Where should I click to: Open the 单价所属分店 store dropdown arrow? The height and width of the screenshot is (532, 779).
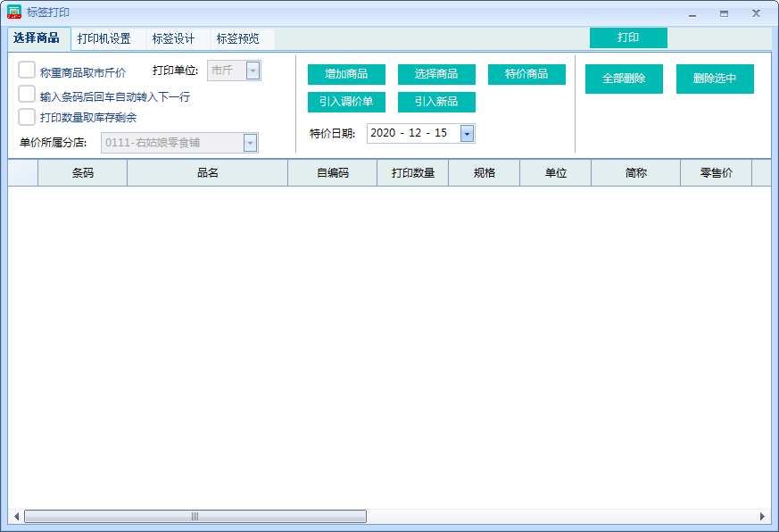click(251, 143)
